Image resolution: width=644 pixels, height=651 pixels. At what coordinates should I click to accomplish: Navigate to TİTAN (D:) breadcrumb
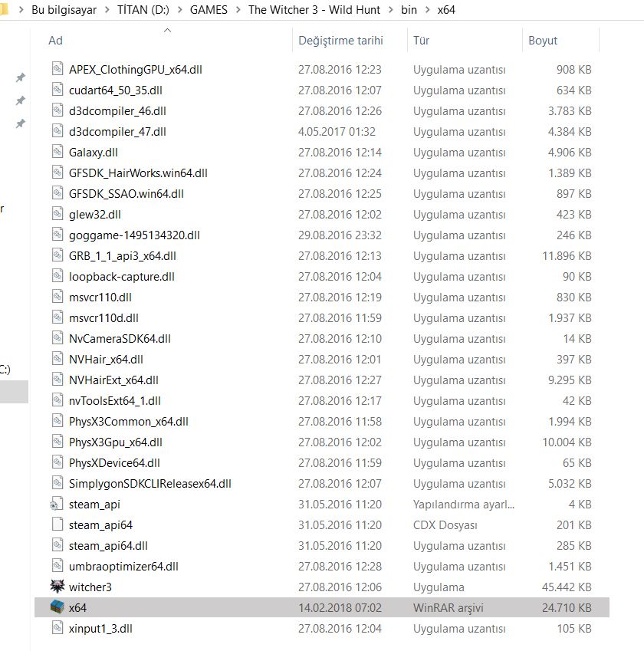143,10
